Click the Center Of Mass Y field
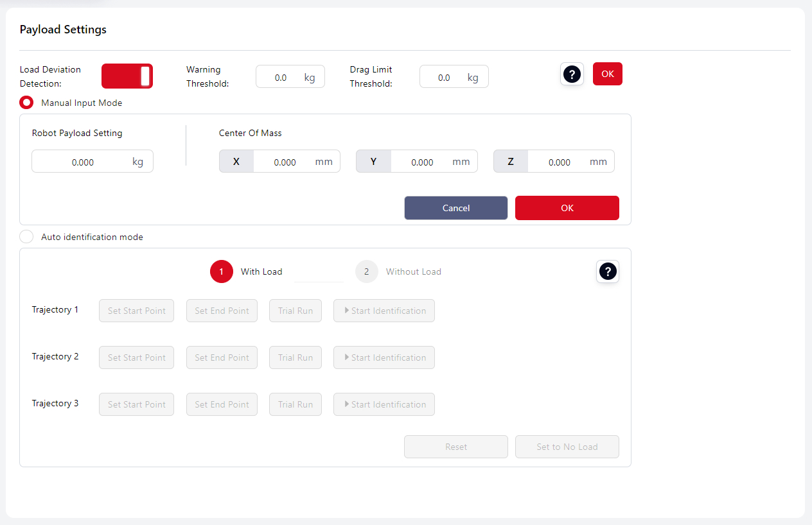Screen dimensions: 812x525 (422, 162)
